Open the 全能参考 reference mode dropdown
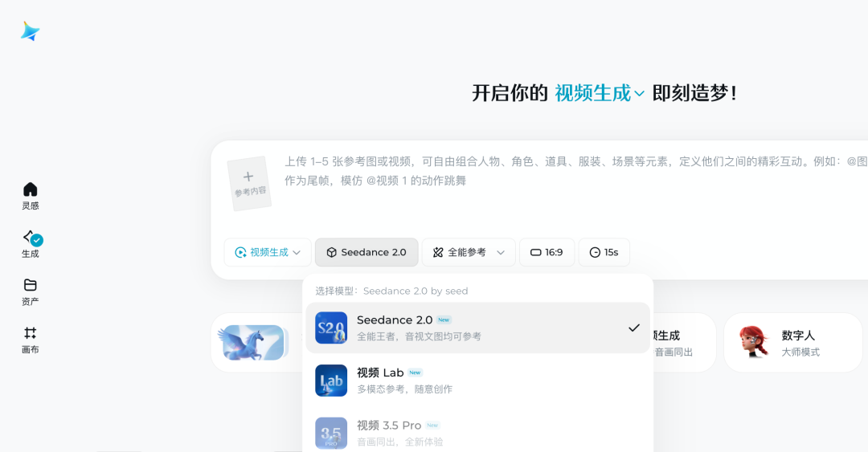This screenshot has height=452, width=868. click(x=469, y=252)
